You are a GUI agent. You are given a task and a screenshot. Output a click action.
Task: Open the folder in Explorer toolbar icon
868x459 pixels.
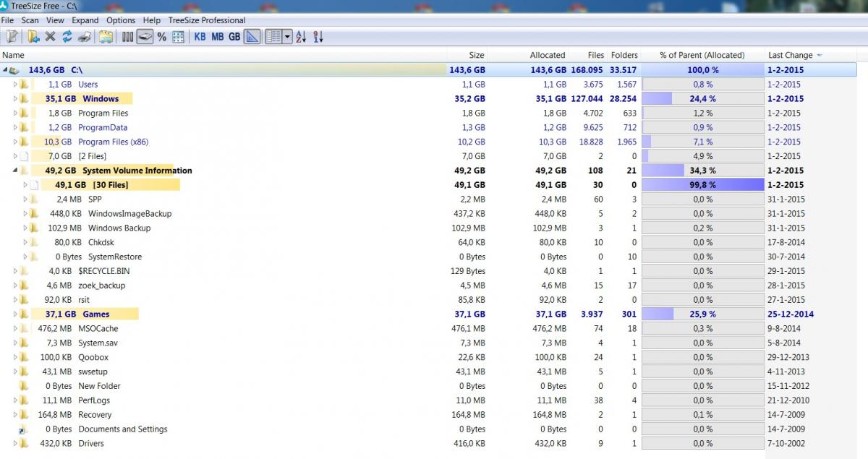[x=106, y=37]
